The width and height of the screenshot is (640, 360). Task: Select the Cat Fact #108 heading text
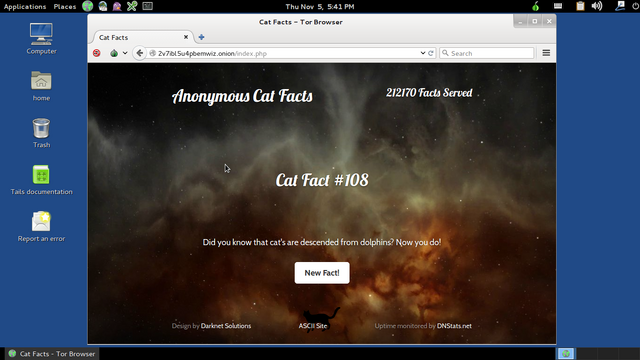[x=322, y=180]
